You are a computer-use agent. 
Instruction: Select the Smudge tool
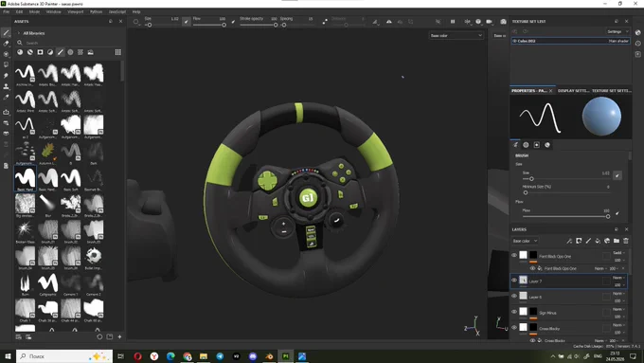[x=6, y=76]
